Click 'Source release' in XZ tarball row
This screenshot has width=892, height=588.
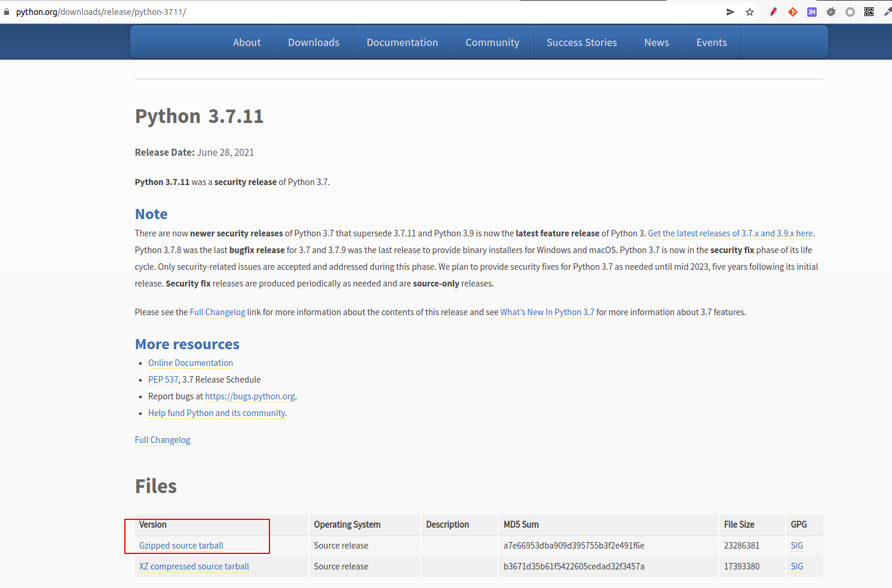point(341,567)
